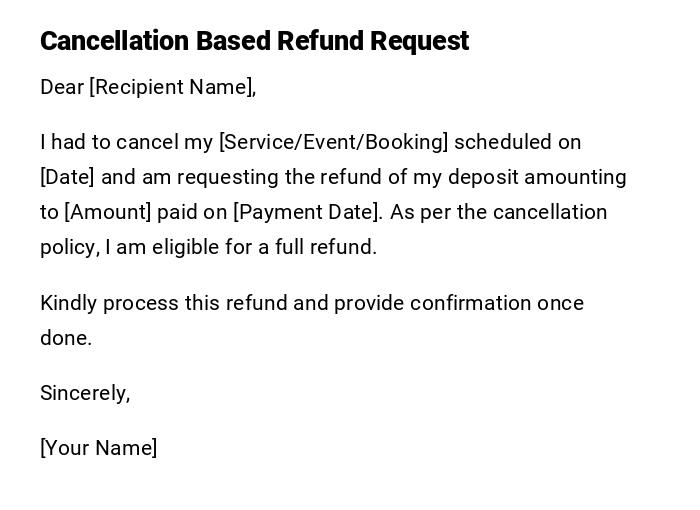The height and width of the screenshot is (510, 700).
Task: Click the word policy in the letter body
Action: 69,247
